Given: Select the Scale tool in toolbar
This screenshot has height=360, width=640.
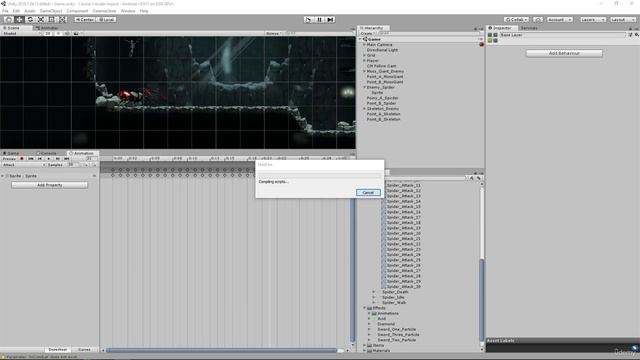Looking at the screenshot, I should (x=41, y=19).
